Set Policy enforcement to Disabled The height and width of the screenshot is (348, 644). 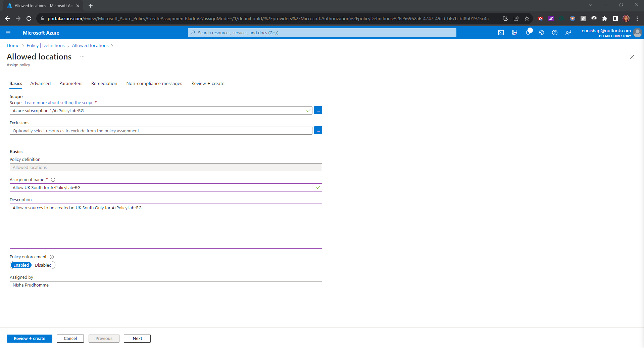tap(43, 265)
